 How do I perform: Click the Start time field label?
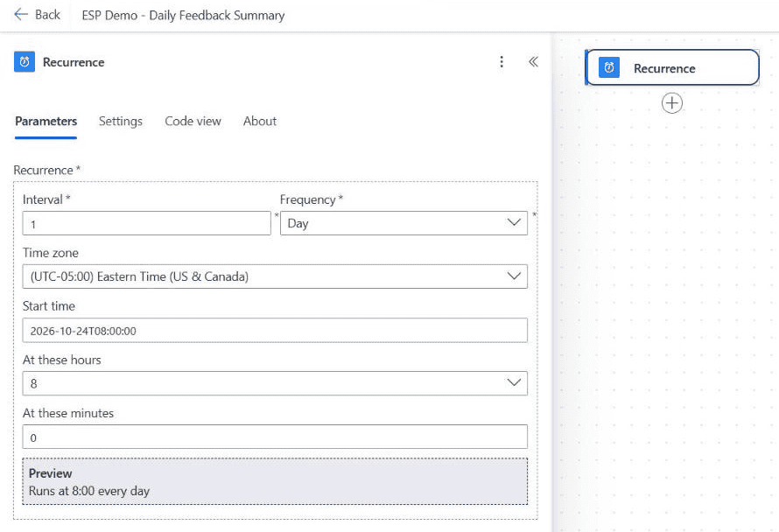pos(49,306)
